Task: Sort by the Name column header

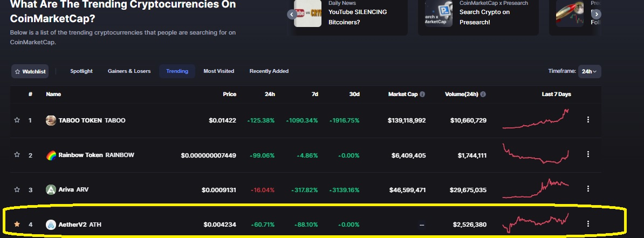Action: click(53, 94)
